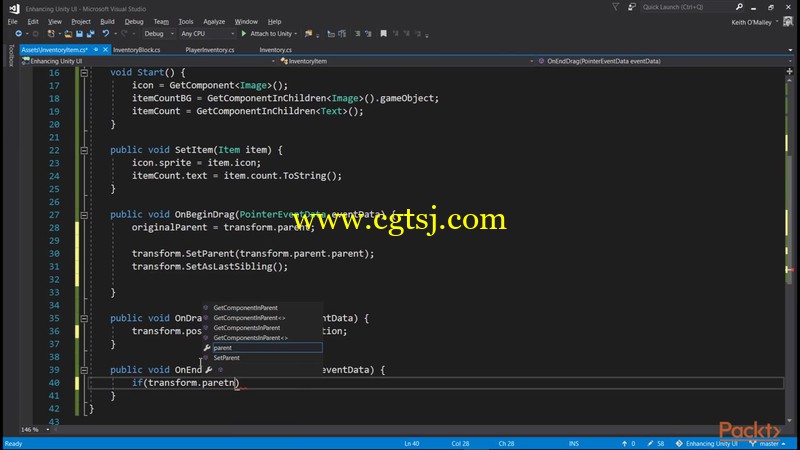The image size is (800, 450).
Task: Toggle a bookmark using bookmark icon
Action: (383, 34)
